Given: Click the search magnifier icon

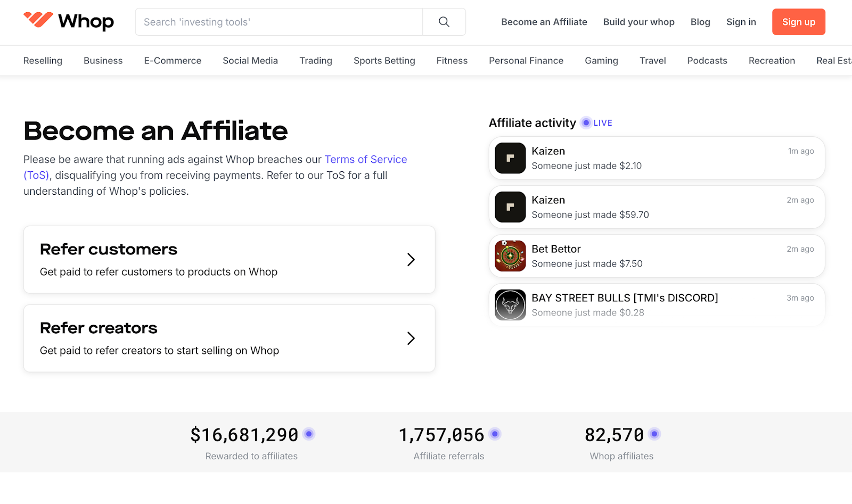Looking at the screenshot, I should [444, 22].
